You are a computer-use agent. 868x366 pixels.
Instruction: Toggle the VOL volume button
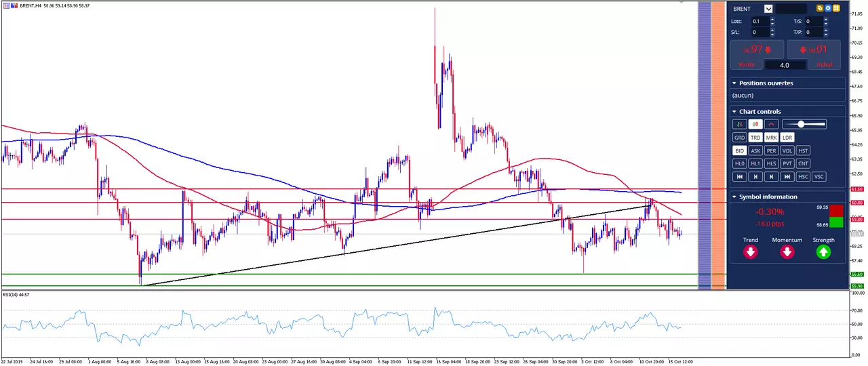787,150
